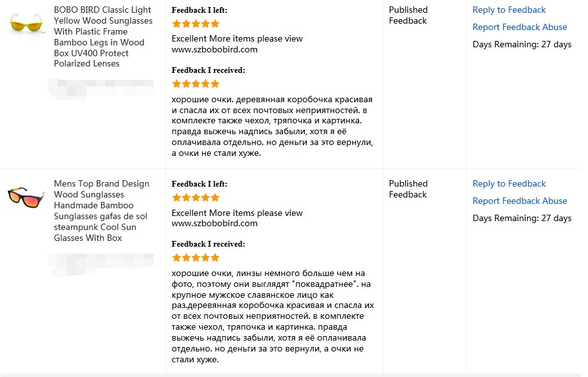Viewport: 588px width, 377px height.
Task: Click the received star rating for the yellow sunglasses
Action: pyautogui.click(x=196, y=84)
